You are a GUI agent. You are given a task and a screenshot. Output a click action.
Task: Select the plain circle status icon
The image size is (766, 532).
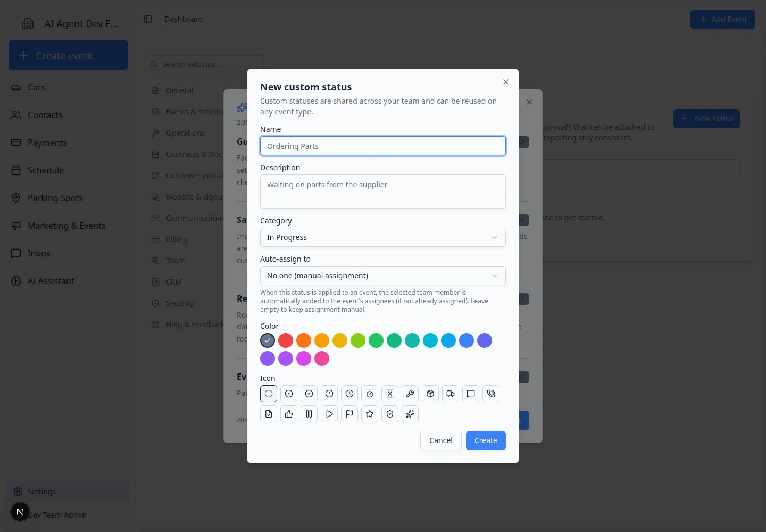coord(269,394)
